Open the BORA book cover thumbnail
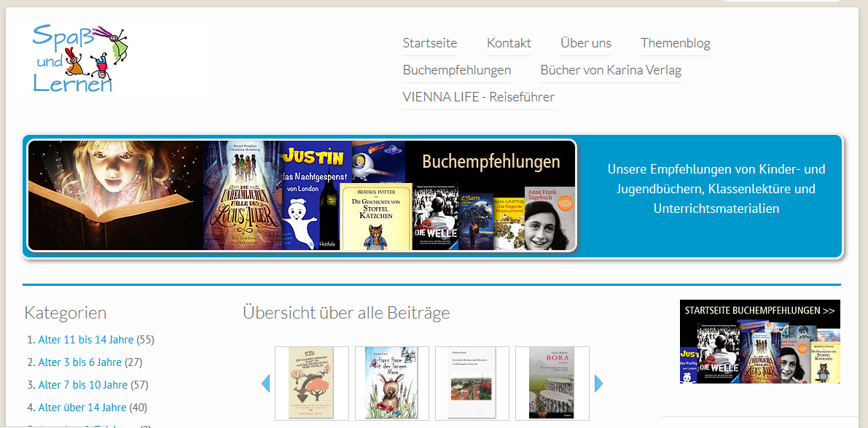868x428 pixels. click(552, 383)
